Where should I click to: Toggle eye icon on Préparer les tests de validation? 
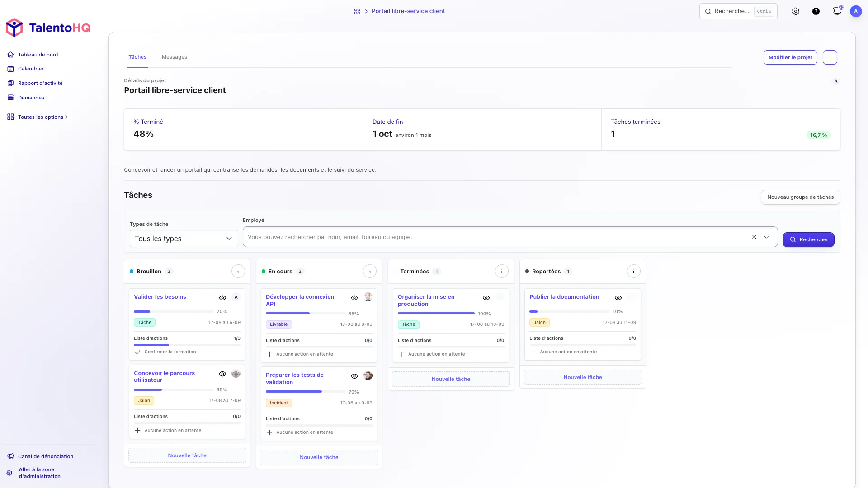[x=354, y=376]
